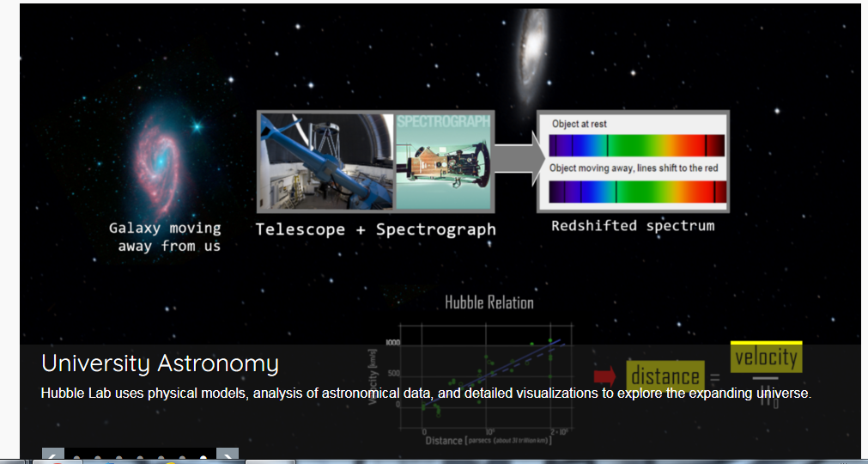Click the 'Object at rest' spectrum label
Viewport: 868px width, 464px height.
580,124
